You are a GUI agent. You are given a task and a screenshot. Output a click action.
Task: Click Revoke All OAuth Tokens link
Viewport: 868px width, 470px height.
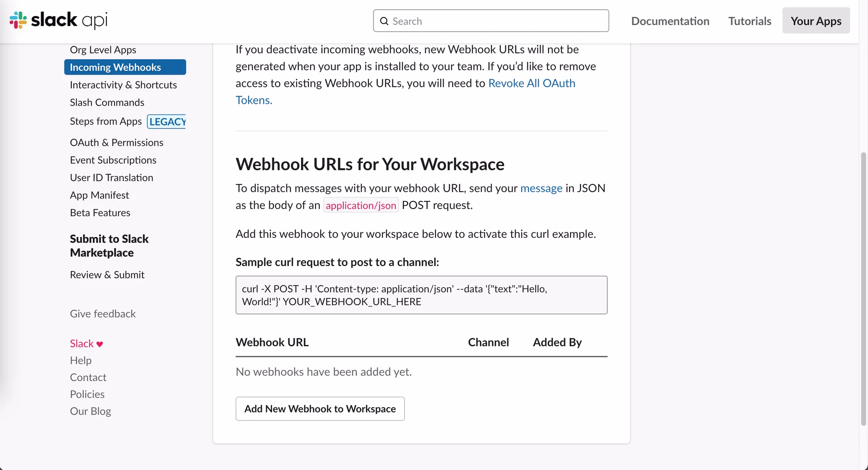[531, 83]
